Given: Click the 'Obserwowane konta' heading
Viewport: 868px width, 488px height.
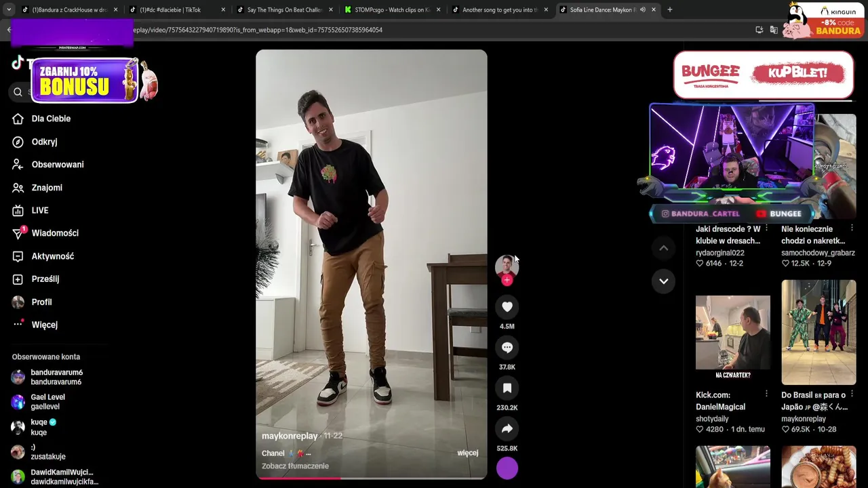Looking at the screenshot, I should (46, 357).
